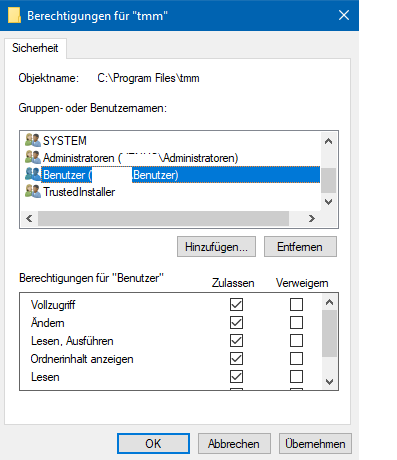The image size is (397, 460).
Task: Click the Vollzugriff permission label
Action: pos(53,305)
